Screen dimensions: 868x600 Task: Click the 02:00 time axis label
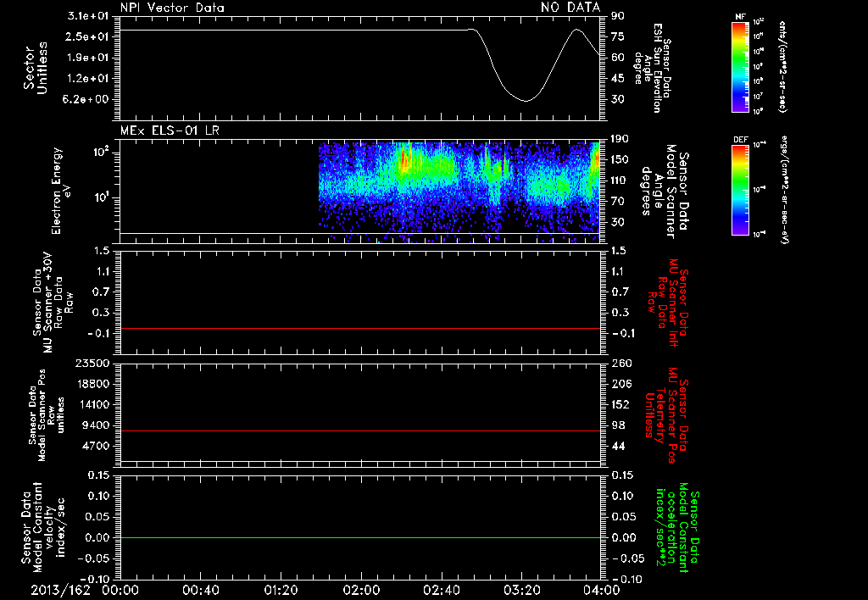361,590
